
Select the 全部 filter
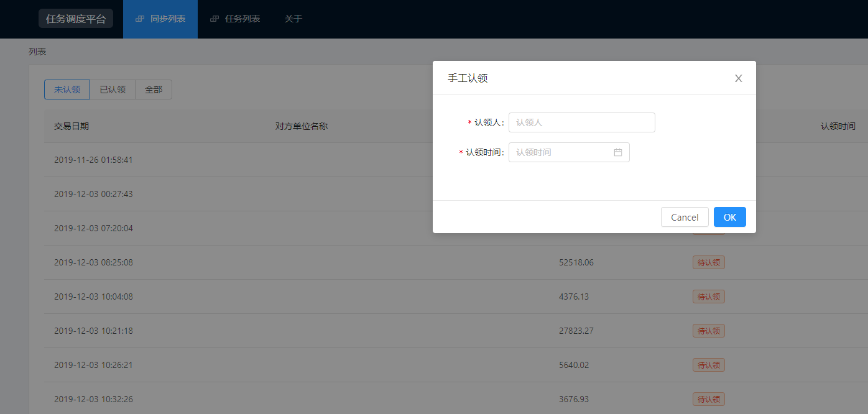tap(154, 90)
